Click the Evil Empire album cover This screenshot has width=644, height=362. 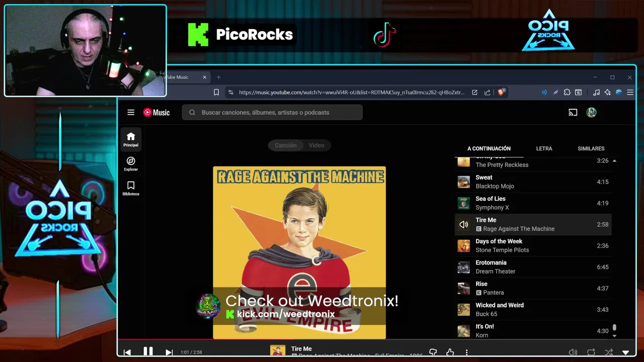coord(299,252)
